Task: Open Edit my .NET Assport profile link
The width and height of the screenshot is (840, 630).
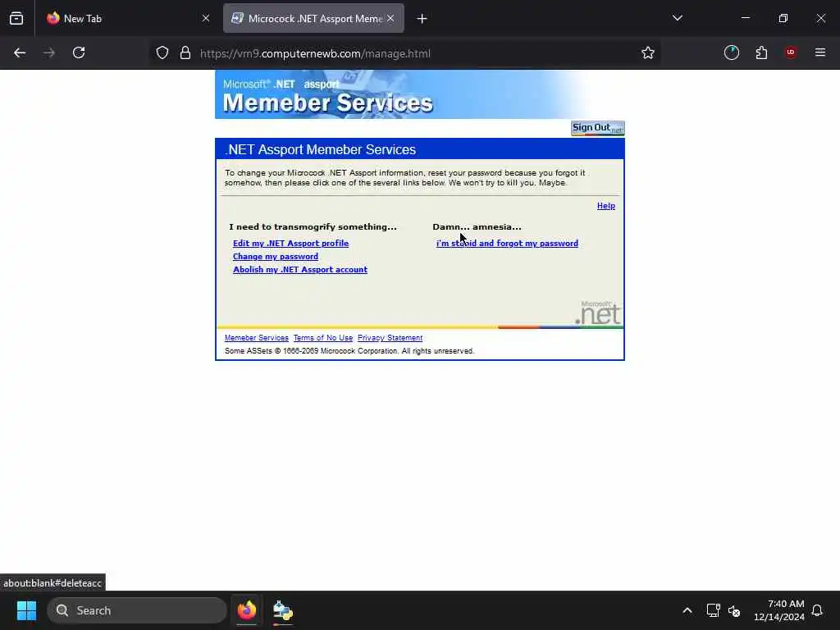Action: point(291,243)
